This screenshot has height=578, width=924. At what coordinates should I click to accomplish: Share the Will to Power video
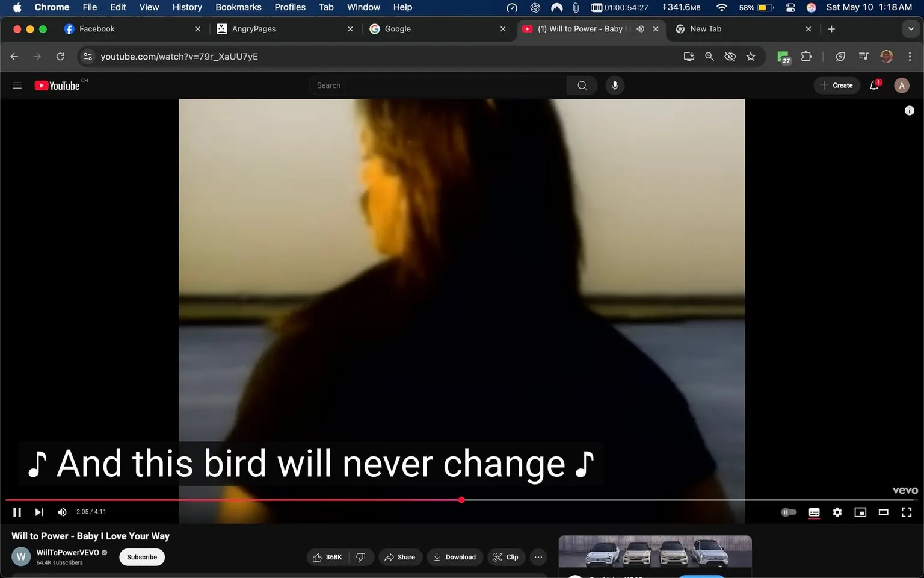pyautogui.click(x=400, y=557)
